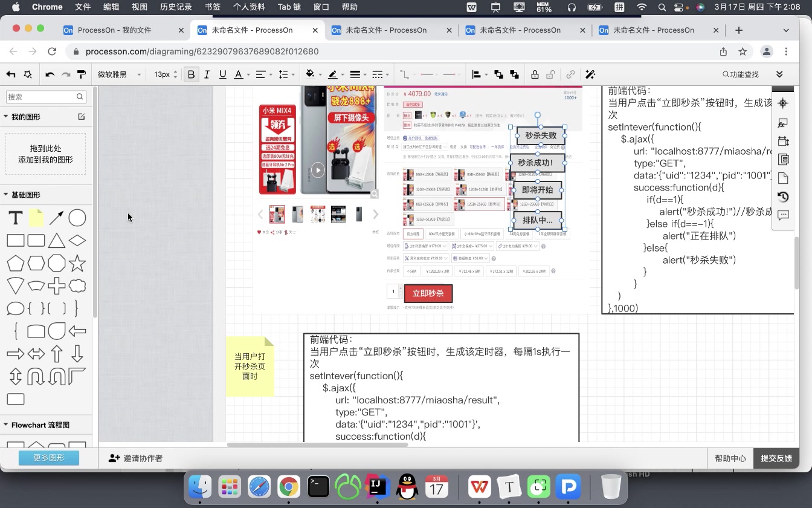
Task: Select the double-headed horizontal arrow shape
Action: click(36, 354)
